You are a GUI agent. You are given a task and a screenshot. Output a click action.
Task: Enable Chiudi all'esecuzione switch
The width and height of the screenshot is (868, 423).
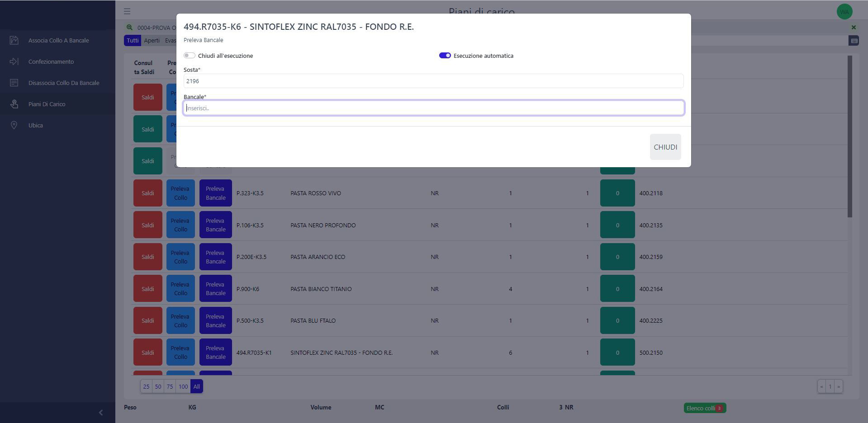pos(189,56)
